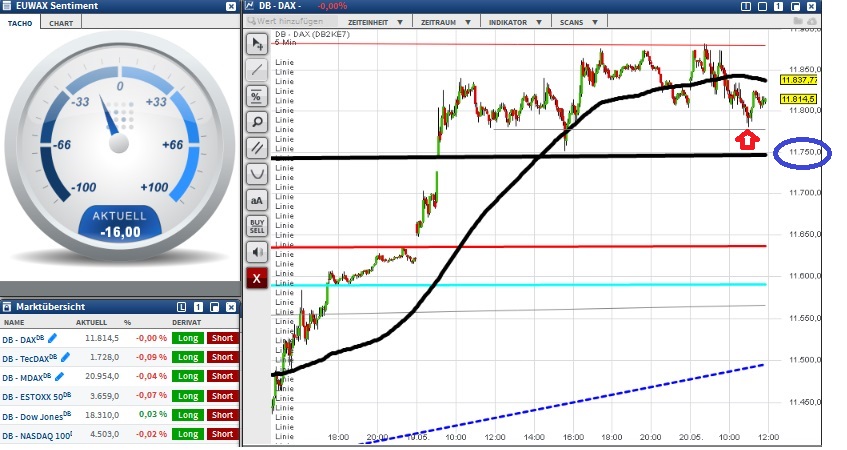Close the Marktübersicht panel
The height and width of the screenshot is (450, 847).
click(x=231, y=307)
